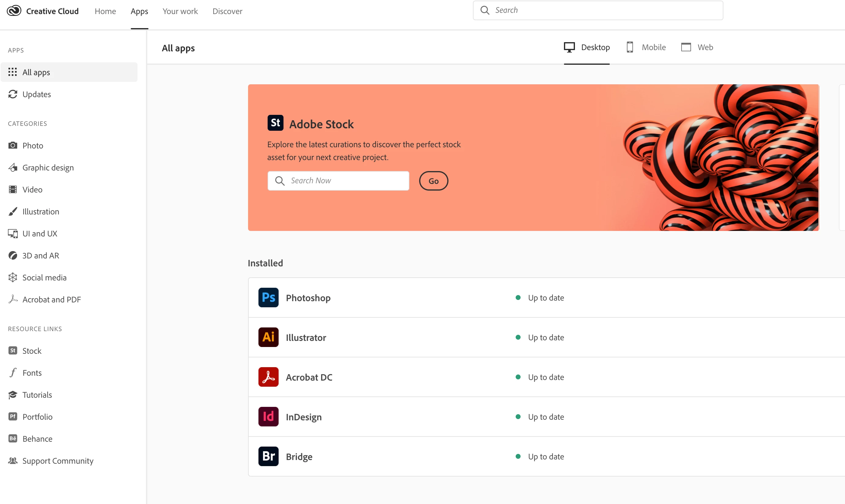Click the Photoshop app icon

(x=268, y=298)
